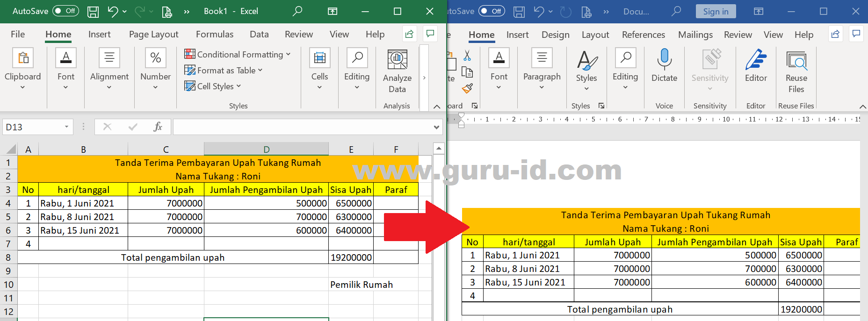This screenshot has width=868, height=321.
Task: Click the Save icon in Excel title bar
Action: tap(93, 12)
